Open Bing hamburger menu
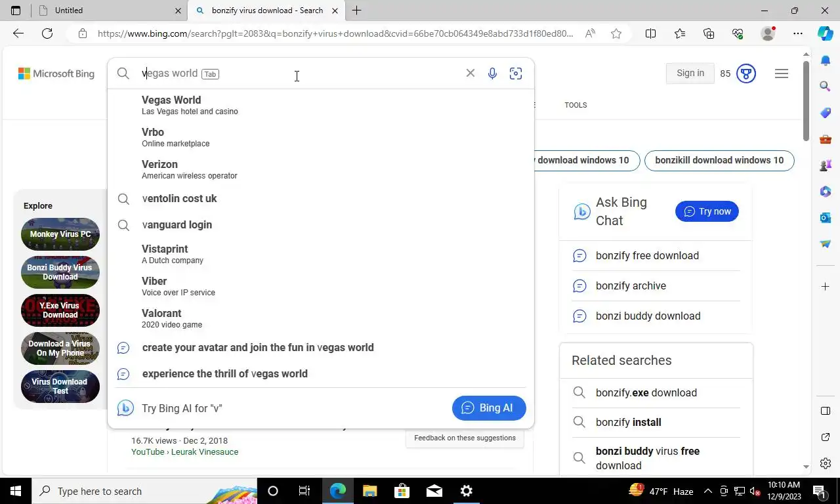 pos(781,73)
